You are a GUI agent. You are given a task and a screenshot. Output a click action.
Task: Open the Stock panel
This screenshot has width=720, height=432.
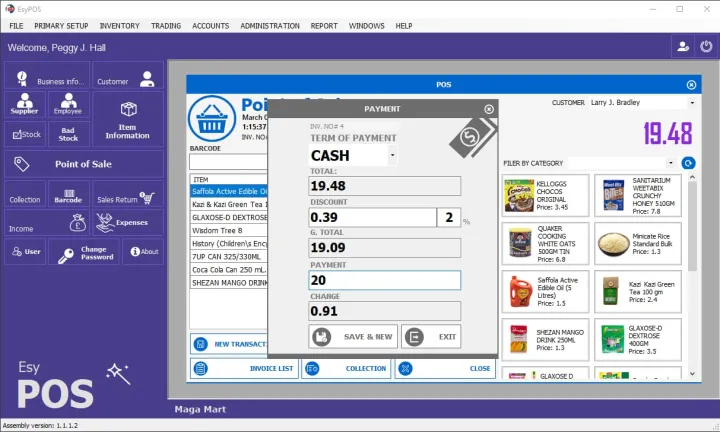pos(25,134)
